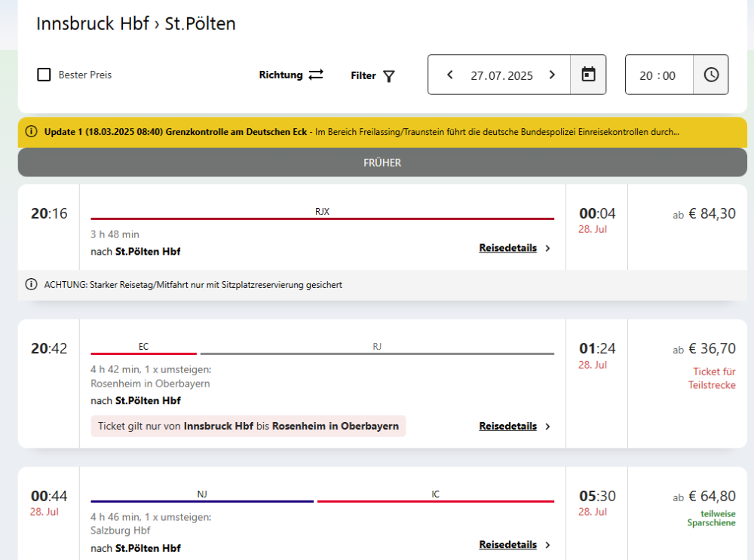
Task: Enable the Bester Preis checkbox
Action: [44, 75]
